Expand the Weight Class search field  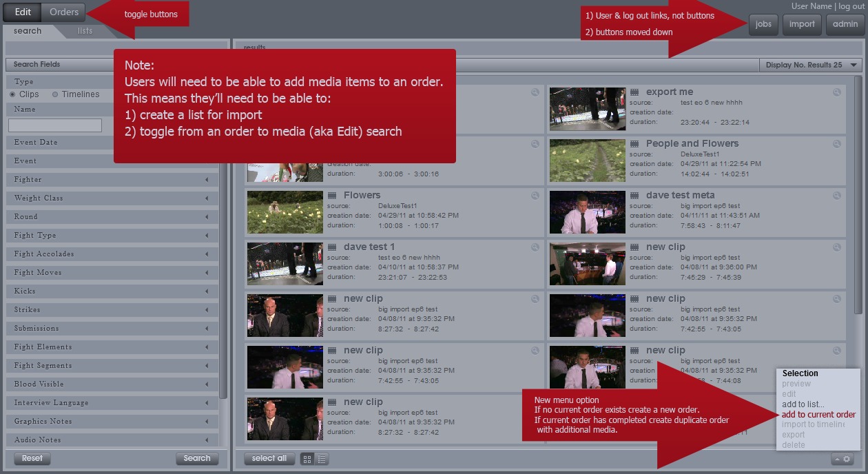207,198
